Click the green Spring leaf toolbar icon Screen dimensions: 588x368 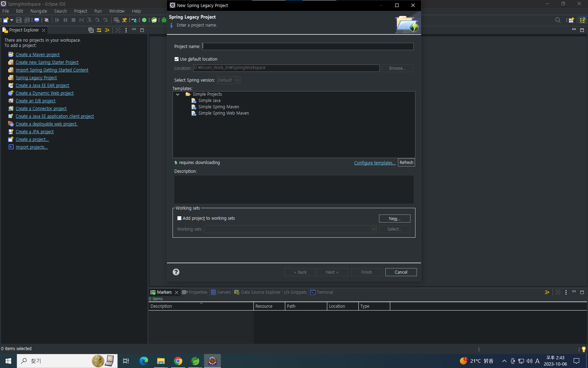pos(154,20)
